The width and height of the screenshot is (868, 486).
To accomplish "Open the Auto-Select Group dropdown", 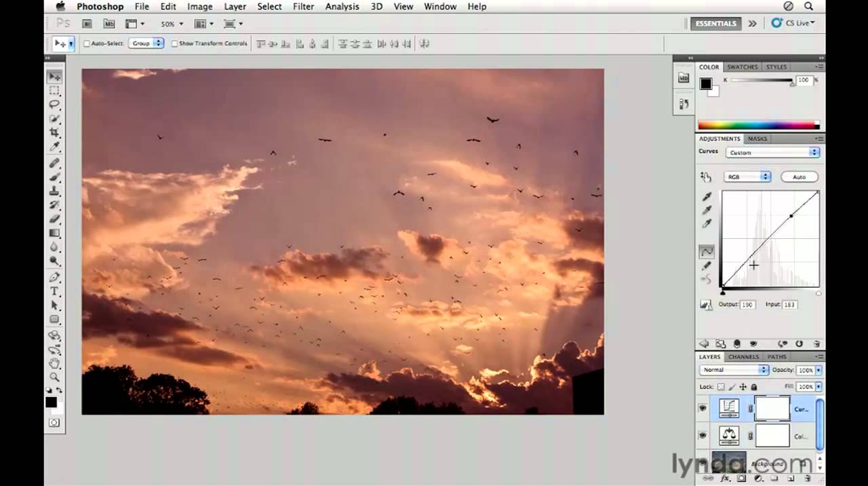I will pyautogui.click(x=147, y=43).
